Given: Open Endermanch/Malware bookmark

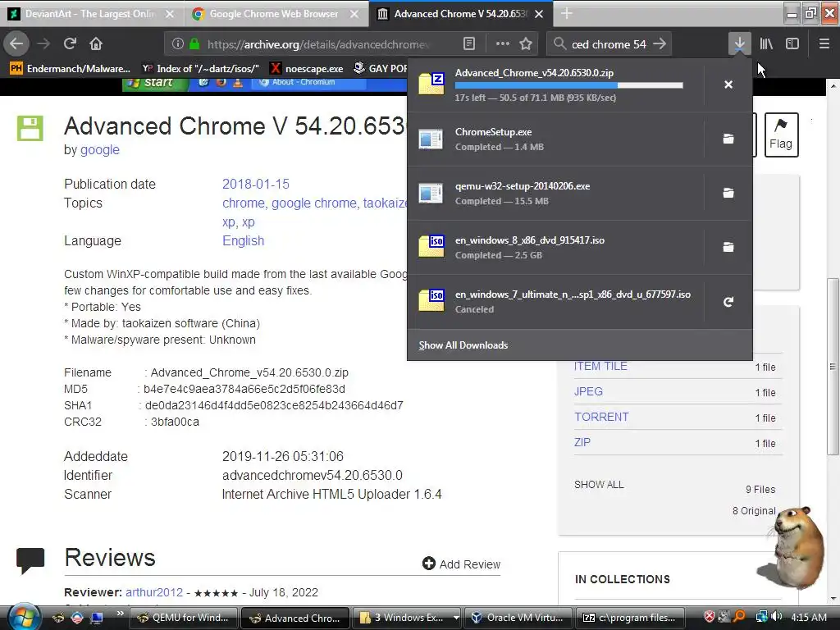Looking at the screenshot, I should click(71, 68).
